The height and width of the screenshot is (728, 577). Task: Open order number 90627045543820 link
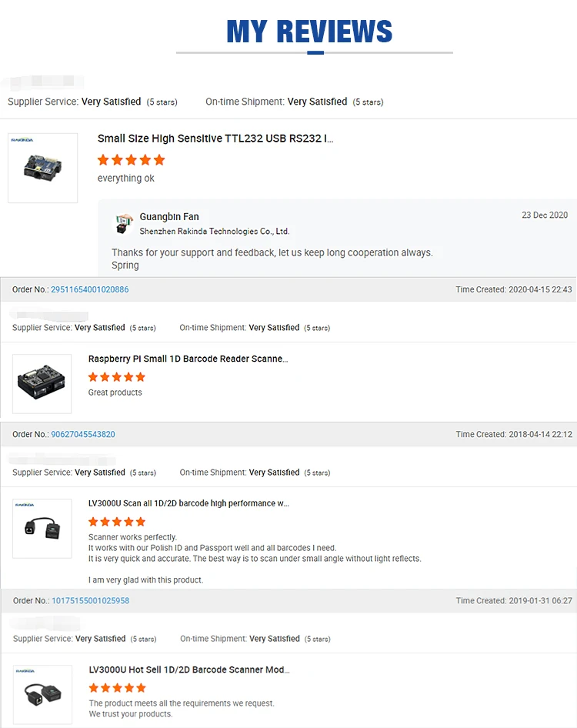click(83, 434)
